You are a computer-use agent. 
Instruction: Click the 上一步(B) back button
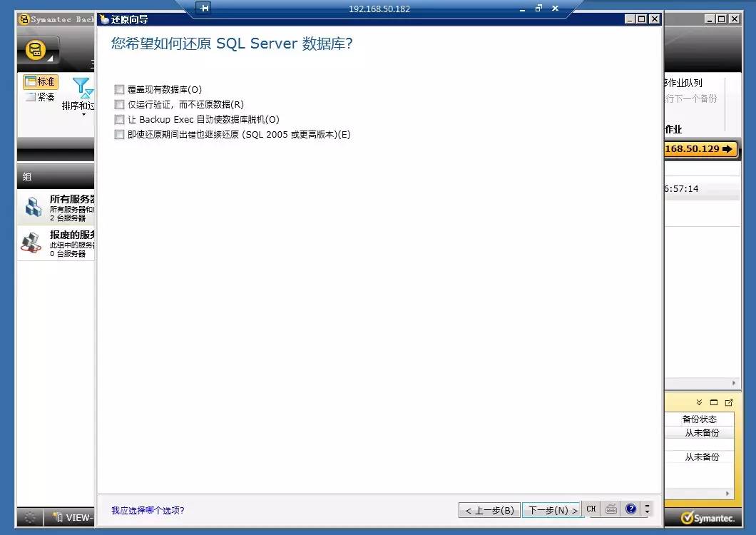pos(489,510)
